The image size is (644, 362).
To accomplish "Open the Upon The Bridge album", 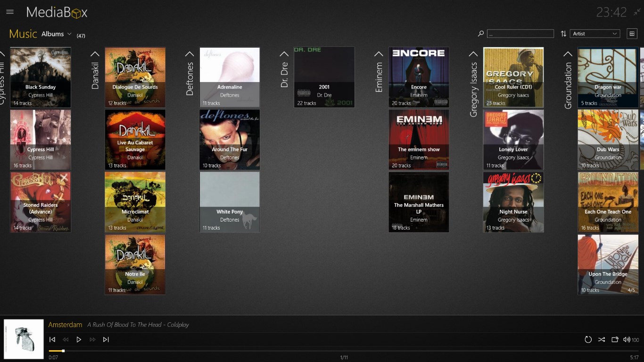I will coord(608,264).
